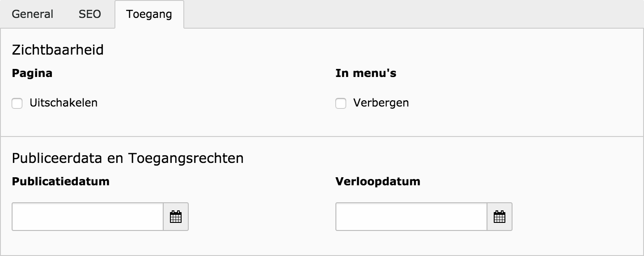Tick the Verbergen checkbox box

pyautogui.click(x=341, y=104)
